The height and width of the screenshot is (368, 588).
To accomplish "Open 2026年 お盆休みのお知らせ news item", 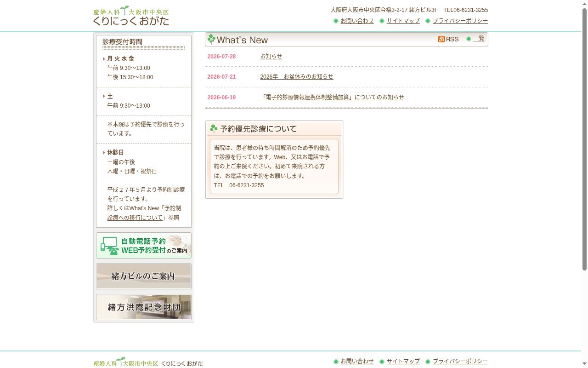I will coord(297,76).
